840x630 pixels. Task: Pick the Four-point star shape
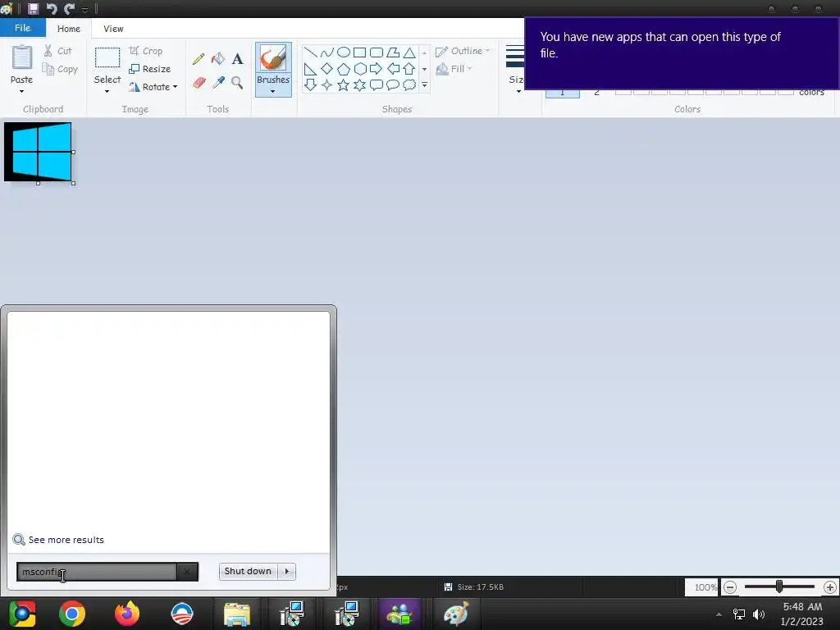[x=326, y=84]
